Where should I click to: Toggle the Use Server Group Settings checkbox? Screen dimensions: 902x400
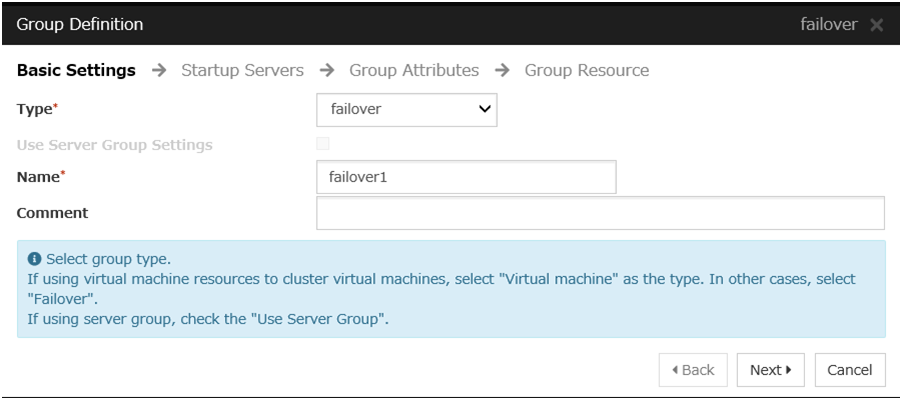(x=323, y=144)
